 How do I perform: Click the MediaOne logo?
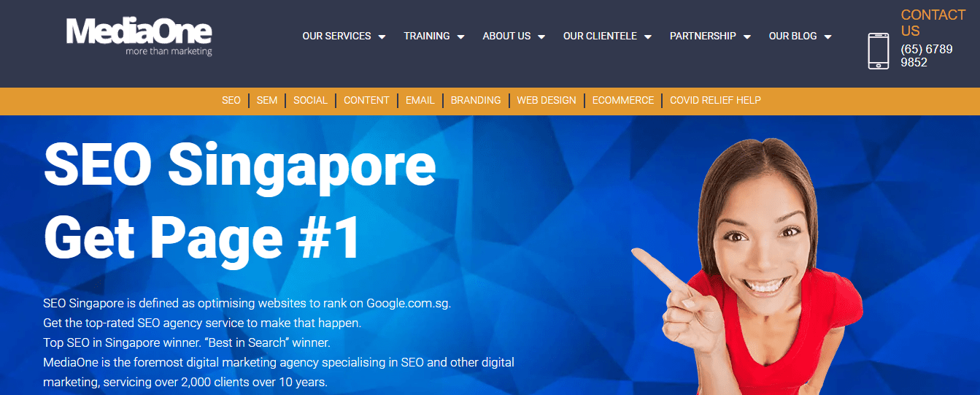(139, 37)
